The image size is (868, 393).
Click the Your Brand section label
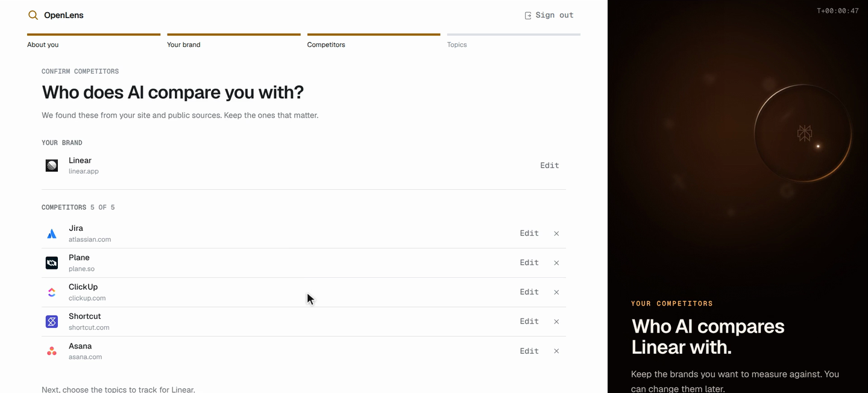[x=62, y=143]
